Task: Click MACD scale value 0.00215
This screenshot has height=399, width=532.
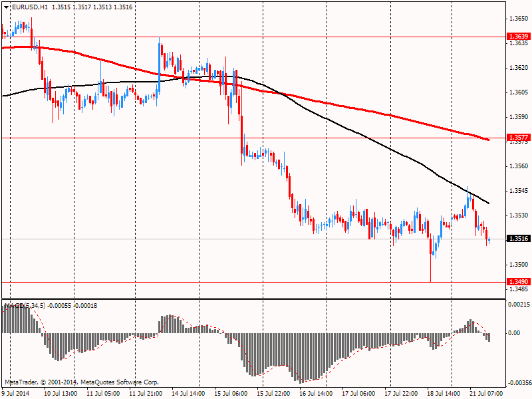Action: pyautogui.click(x=519, y=305)
